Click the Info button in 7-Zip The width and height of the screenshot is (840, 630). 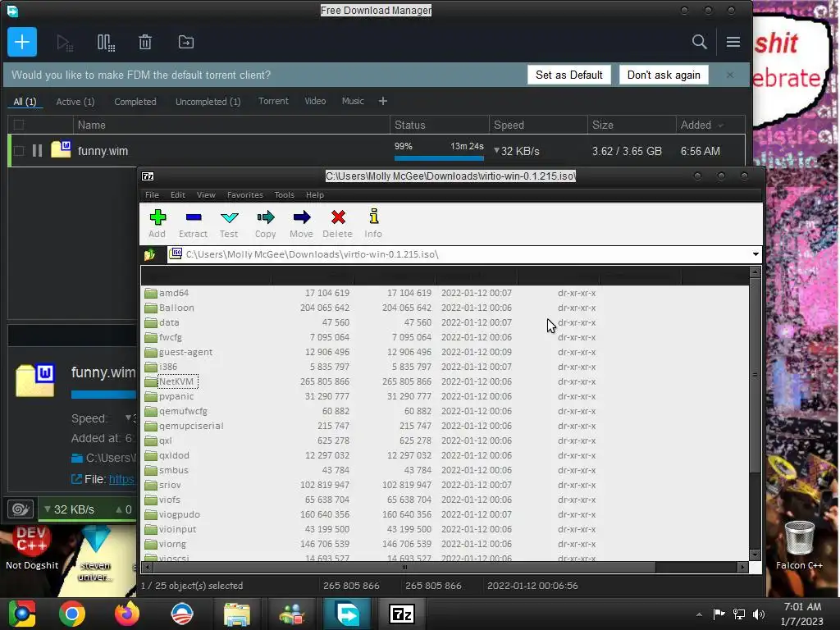click(373, 223)
